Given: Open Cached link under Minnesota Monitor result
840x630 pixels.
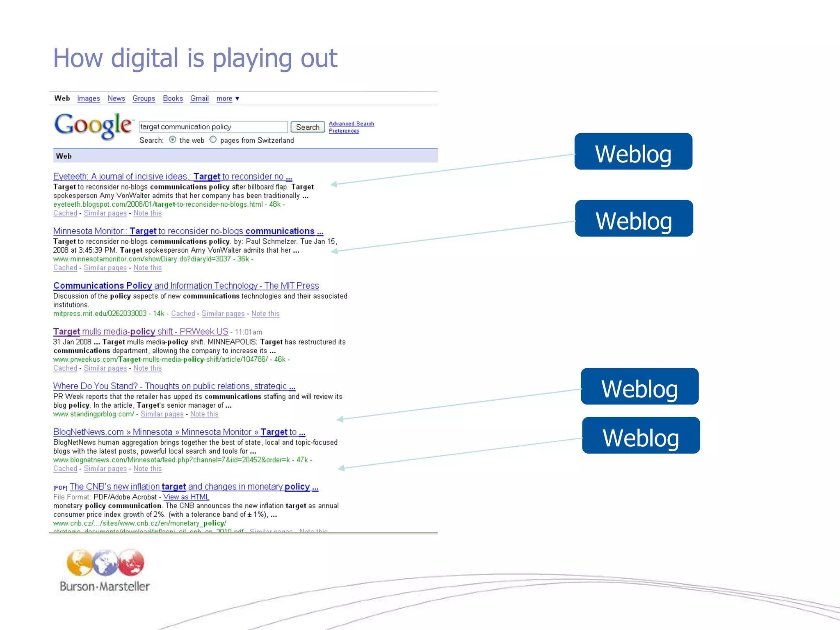Looking at the screenshot, I should tap(65, 268).
